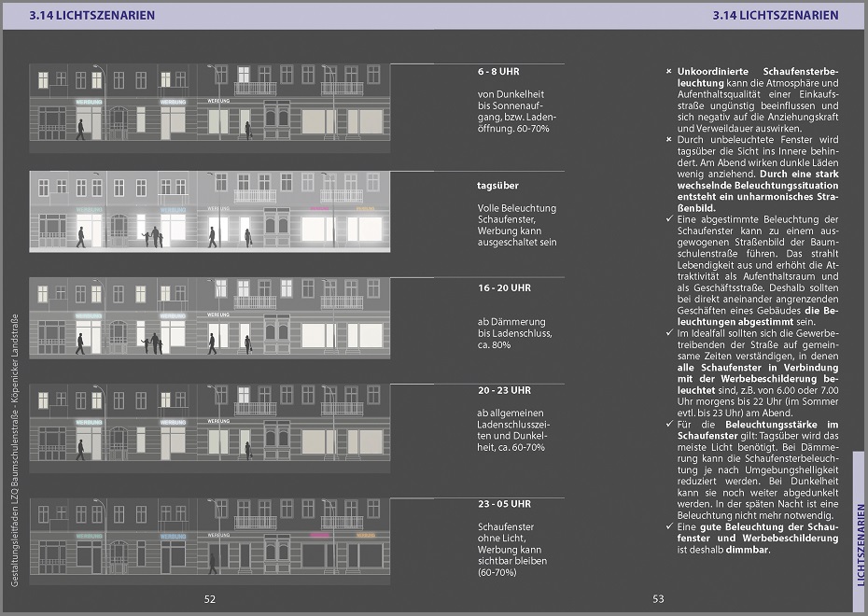868x616 pixels.
Task: Click the right page "3.14 LICHTSZENARIEN" heading
Action: point(775,16)
